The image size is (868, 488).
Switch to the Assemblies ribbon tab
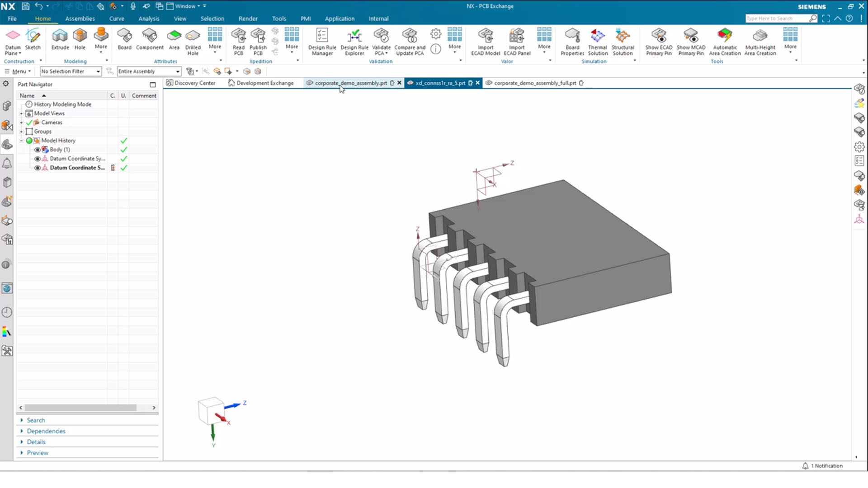[x=80, y=19]
